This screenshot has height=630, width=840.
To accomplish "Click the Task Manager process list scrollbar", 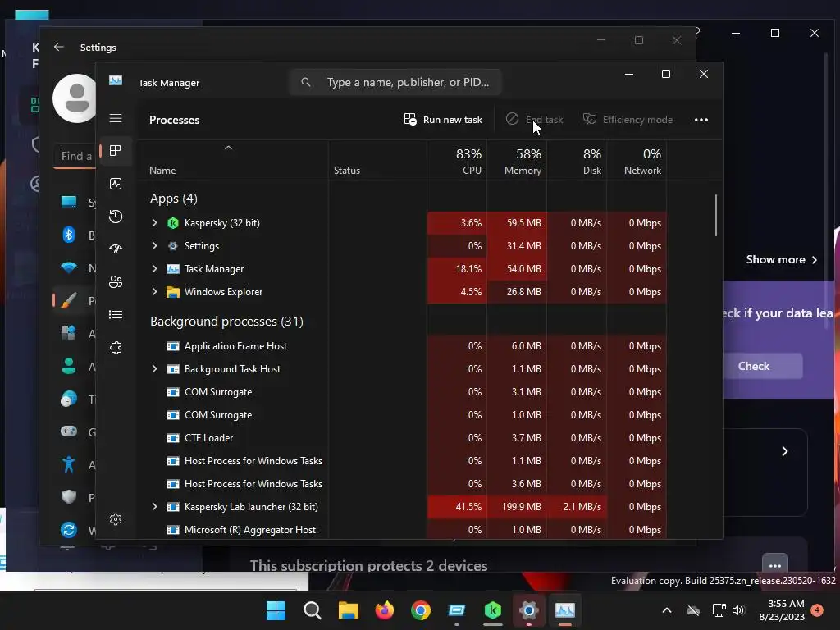I will click(x=716, y=216).
